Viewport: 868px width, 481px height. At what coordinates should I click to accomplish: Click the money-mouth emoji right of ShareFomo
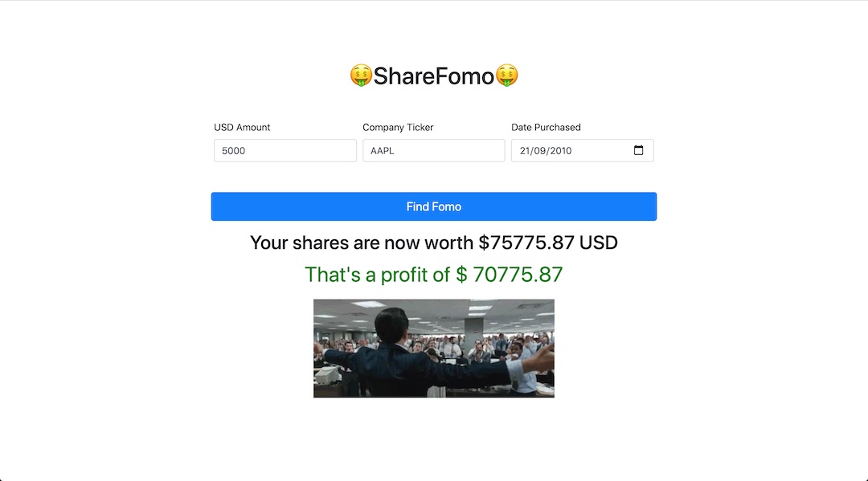[x=506, y=75]
